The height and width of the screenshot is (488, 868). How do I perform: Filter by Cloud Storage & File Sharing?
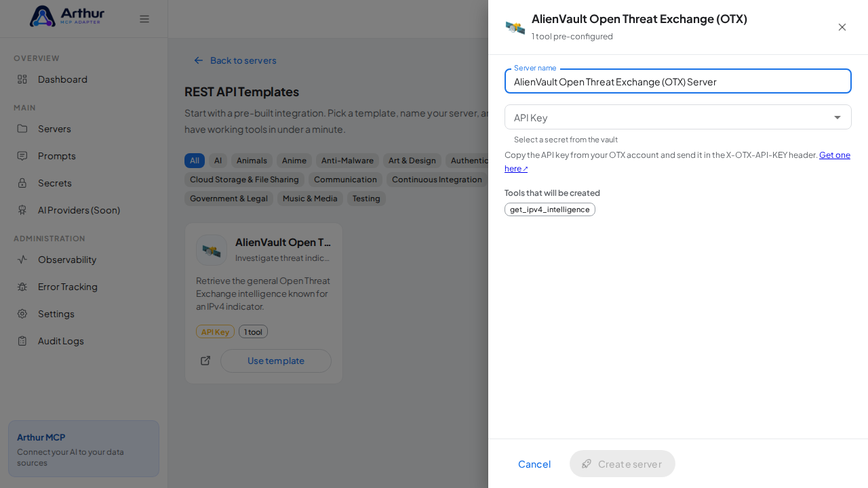244,180
